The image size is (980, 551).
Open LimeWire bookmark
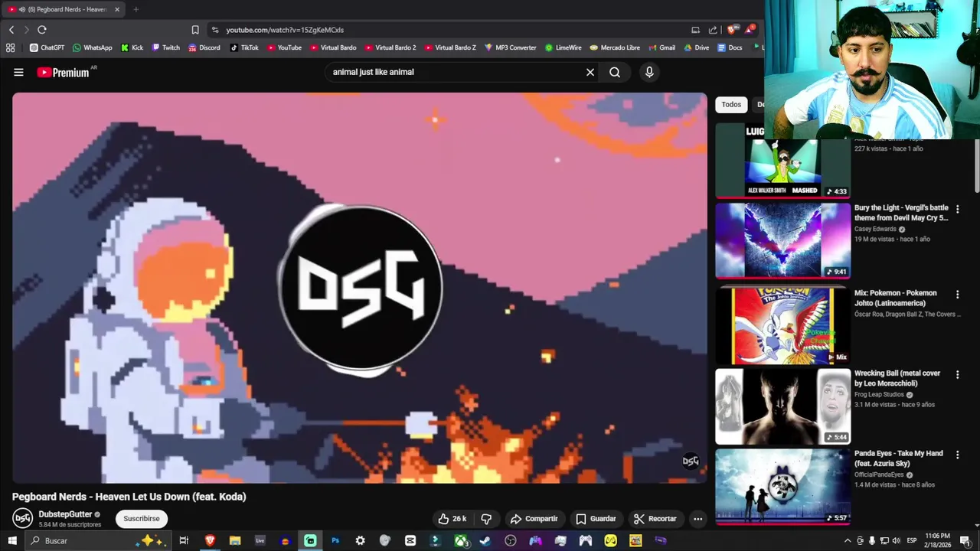pyautogui.click(x=563, y=47)
